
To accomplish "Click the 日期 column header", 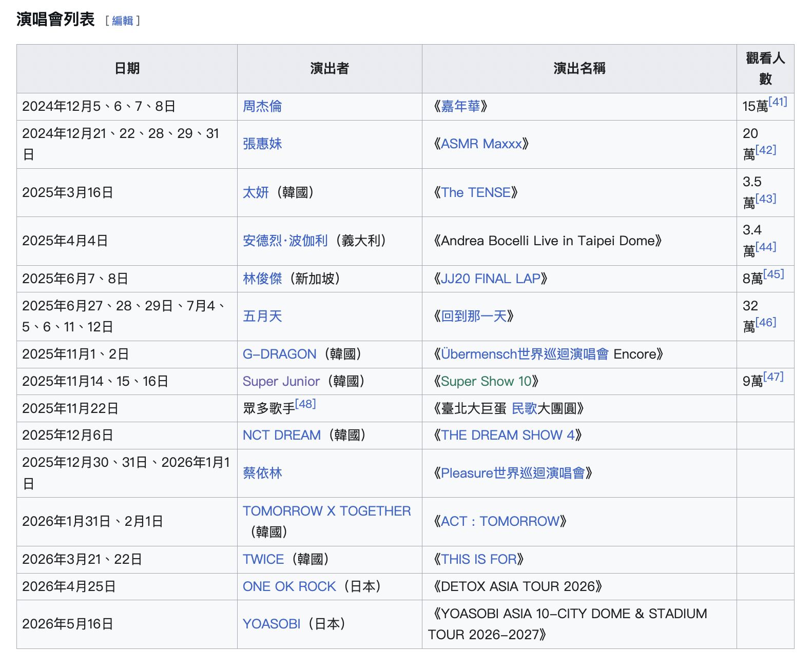I will (127, 68).
